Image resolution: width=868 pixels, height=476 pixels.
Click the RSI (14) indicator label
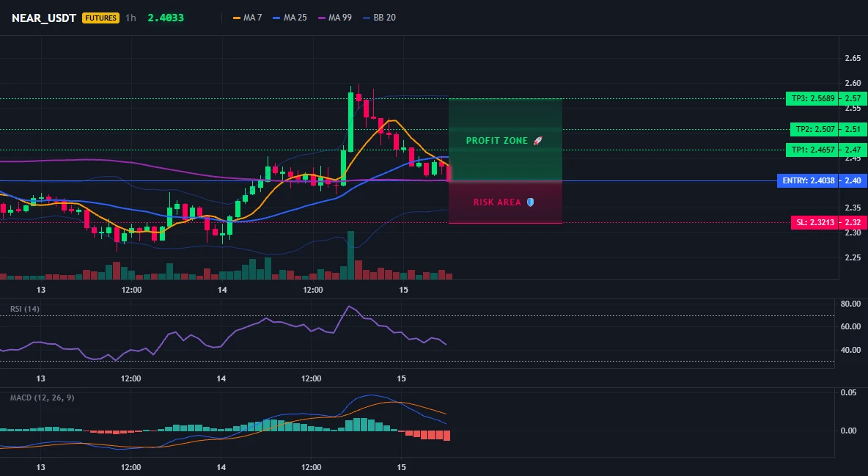tap(25, 309)
